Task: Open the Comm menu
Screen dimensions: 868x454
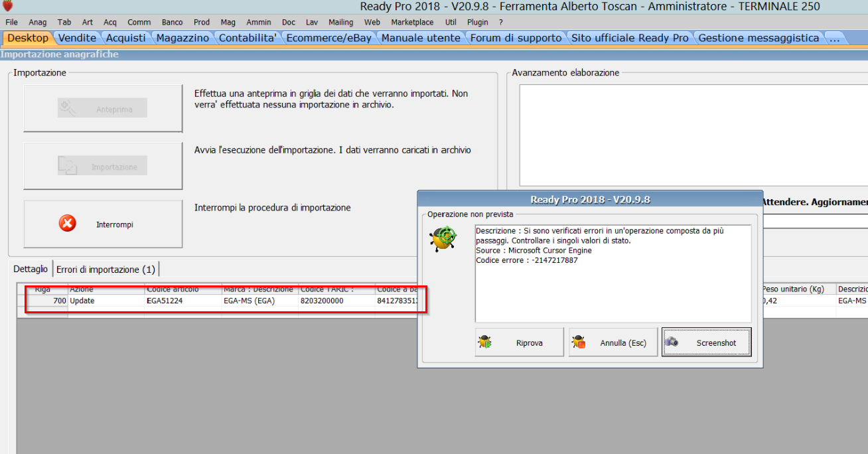Action: (x=139, y=22)
